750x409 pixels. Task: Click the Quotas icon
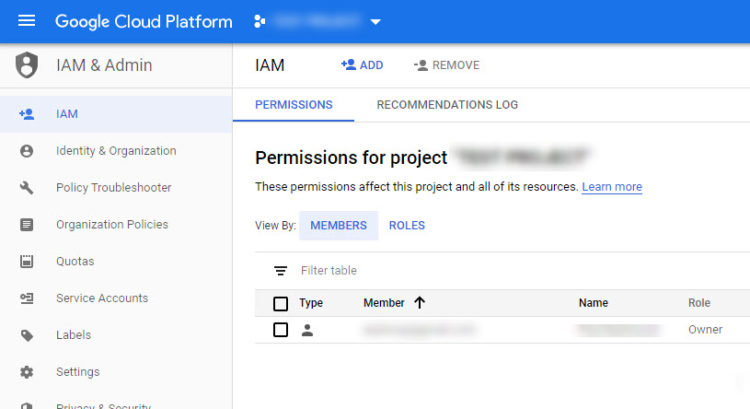27,261
